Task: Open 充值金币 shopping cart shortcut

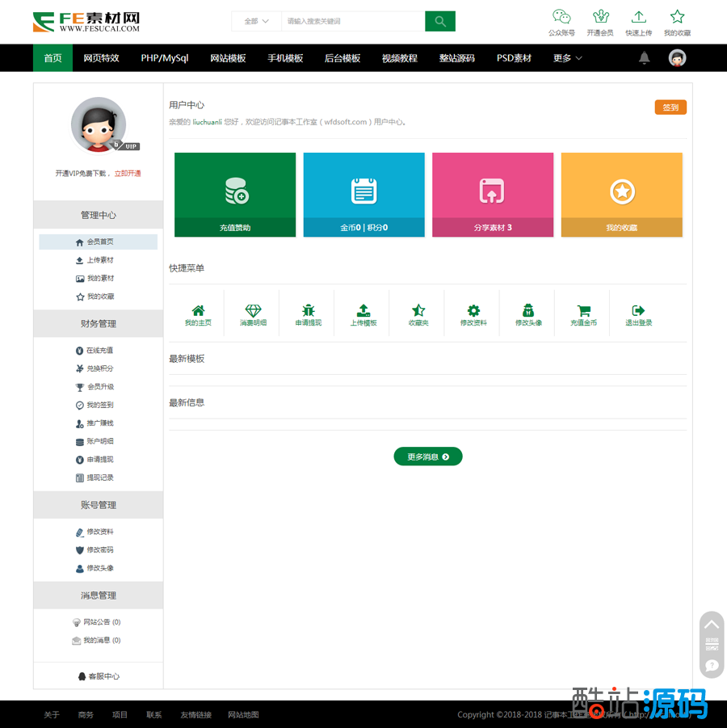Action: (x=583, y=311)
